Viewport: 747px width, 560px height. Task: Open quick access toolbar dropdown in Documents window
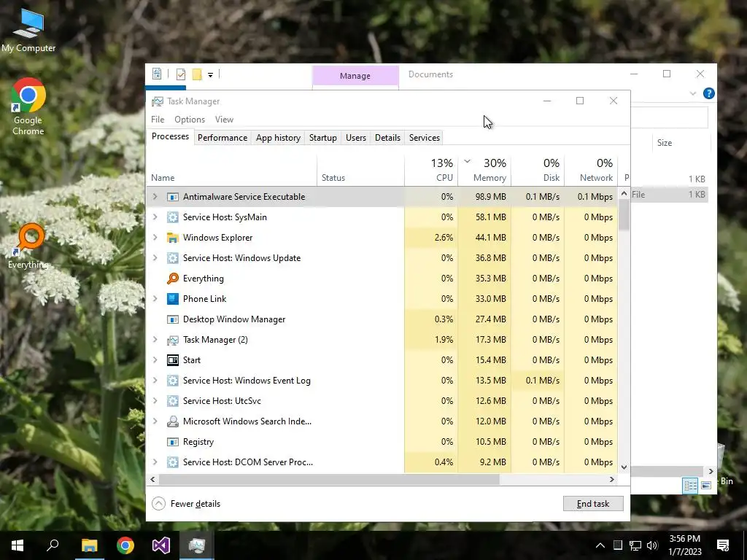pos(210,75)
